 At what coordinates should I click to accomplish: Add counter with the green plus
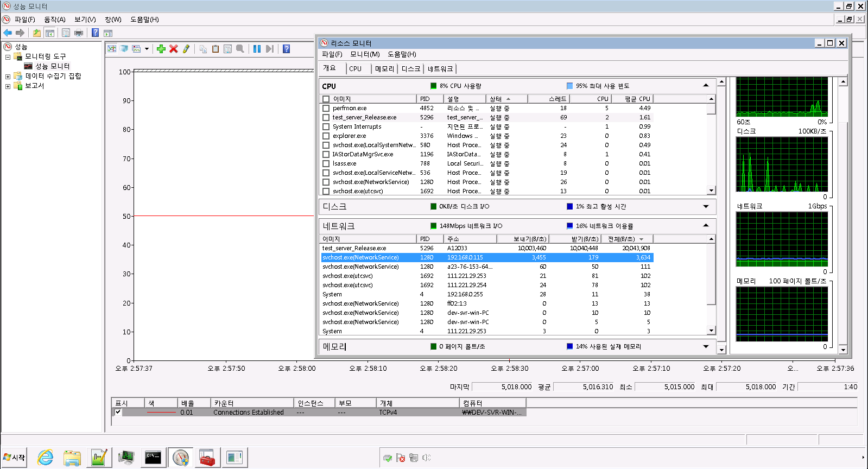pyautogui.click(x=161, y=49)
